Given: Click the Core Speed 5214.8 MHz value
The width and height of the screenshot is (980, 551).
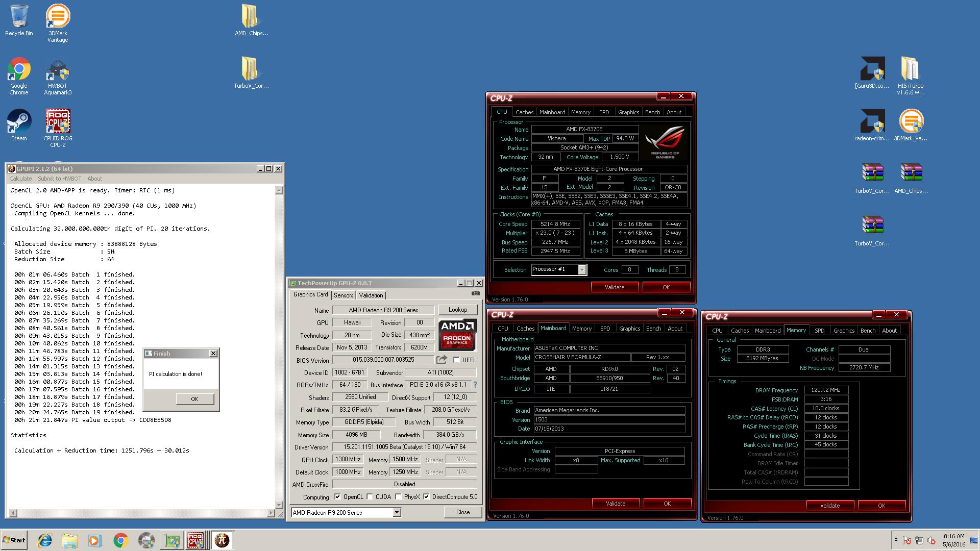Looking at the screenshot, I should click(555, 224).
